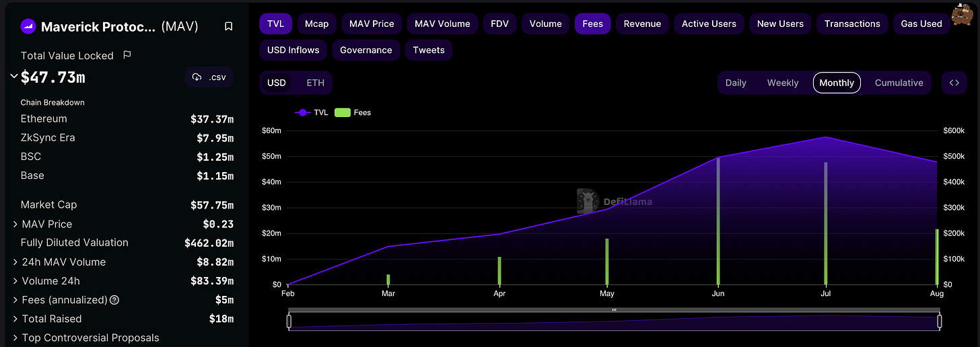Click the $83.39m volume value
Image resolution: width=980 pixels, height=347 pixels.
[212, 281]
